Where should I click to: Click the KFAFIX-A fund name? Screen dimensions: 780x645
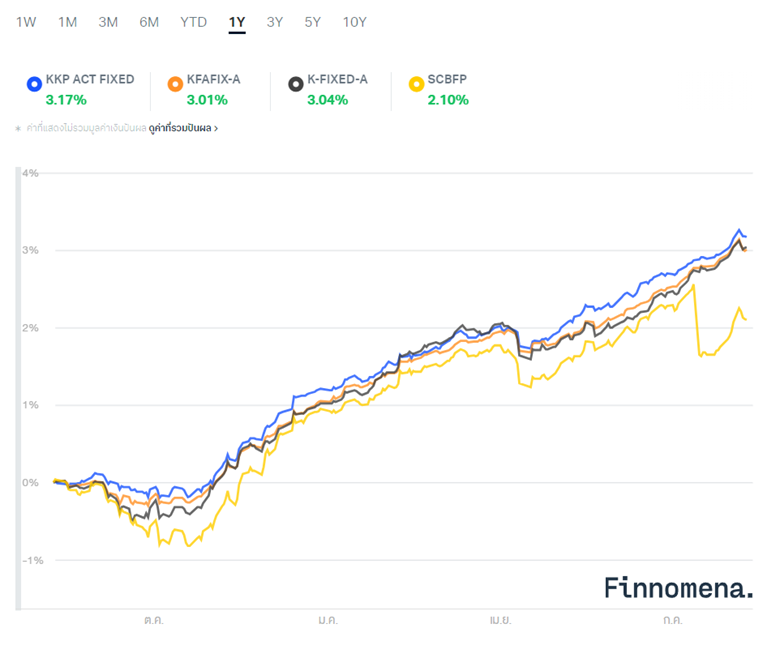pos(213,80)
